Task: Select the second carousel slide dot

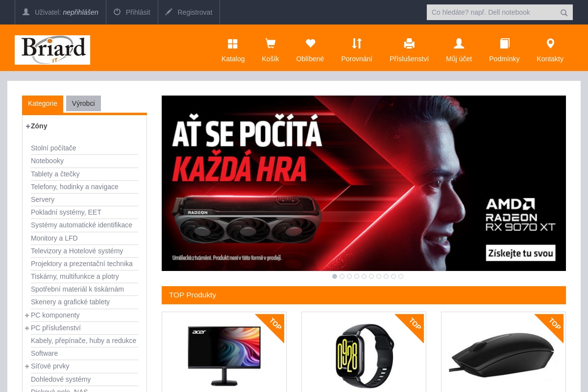Action: (342, 276)
